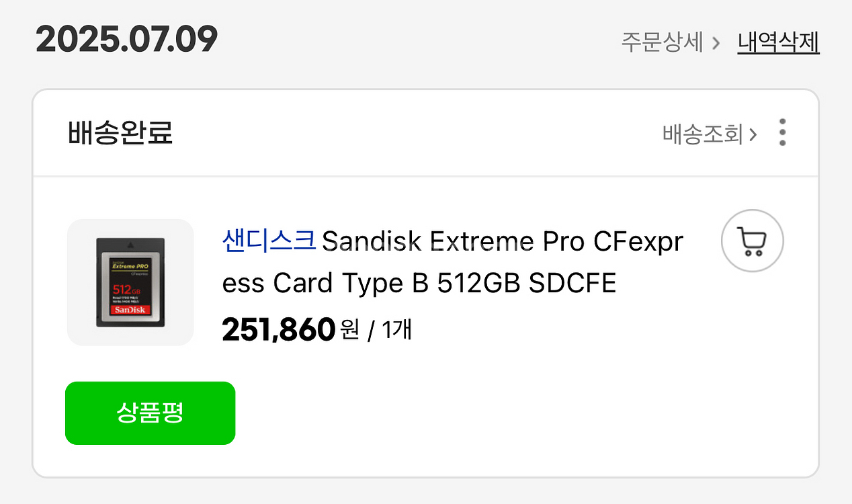Write a review with the 상품평 button

[x=150, y=413]
